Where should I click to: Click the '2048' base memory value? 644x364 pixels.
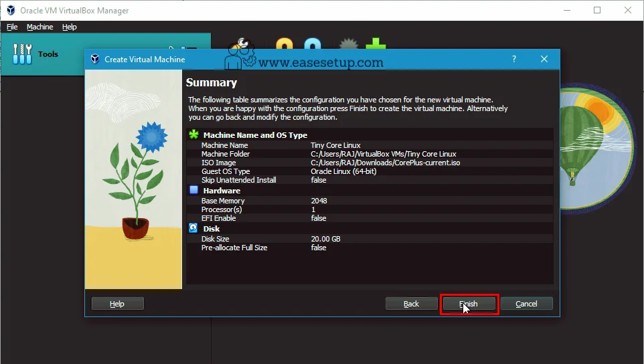click(x=319, y=201)
